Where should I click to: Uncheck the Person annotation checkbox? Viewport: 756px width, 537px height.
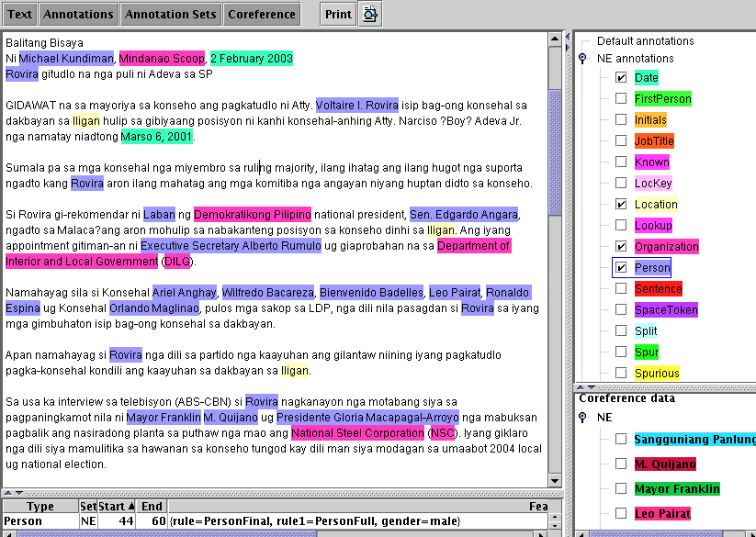(621, 267)
